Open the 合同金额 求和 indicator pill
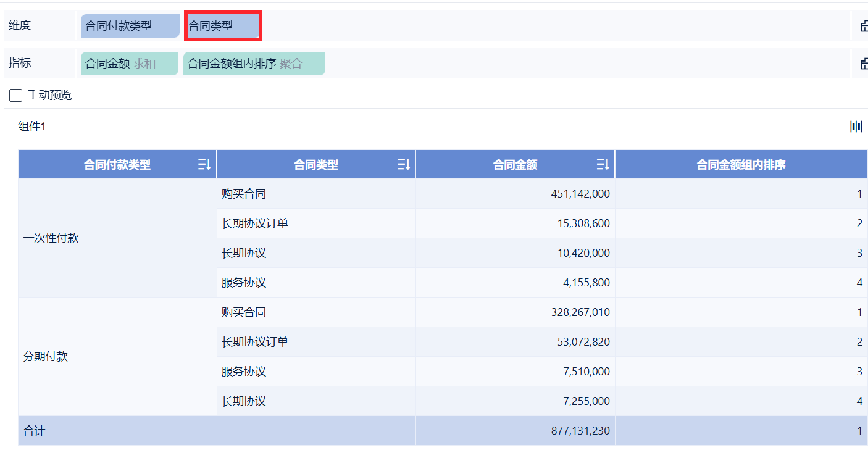The height and width of the screenshot is (450, 868). coord(129,64)
